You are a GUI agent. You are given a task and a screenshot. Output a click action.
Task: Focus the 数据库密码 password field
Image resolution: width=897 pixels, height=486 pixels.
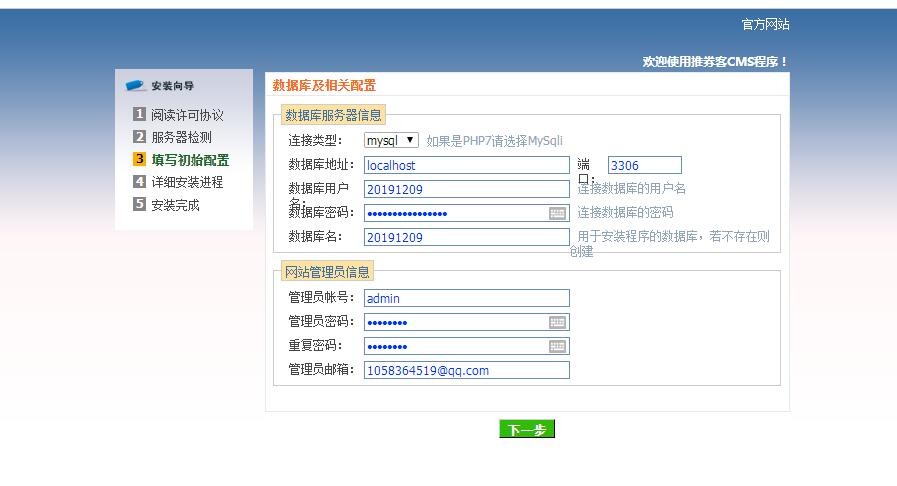[x=455, y=213]
